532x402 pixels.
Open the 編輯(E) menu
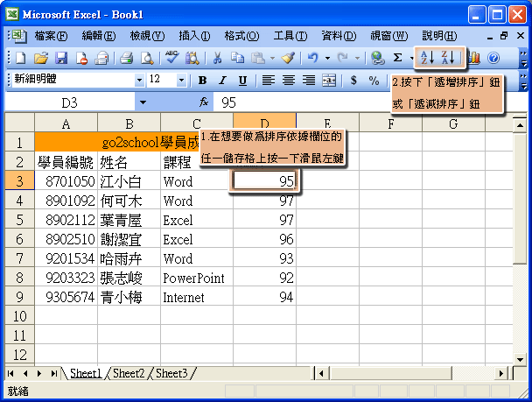(99, 36)
